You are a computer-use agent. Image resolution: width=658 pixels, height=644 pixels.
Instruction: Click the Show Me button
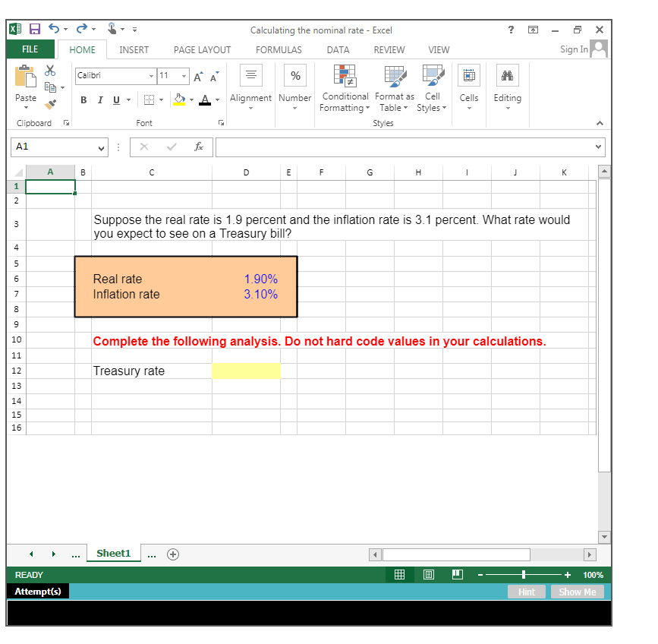[x=577, y=592]
